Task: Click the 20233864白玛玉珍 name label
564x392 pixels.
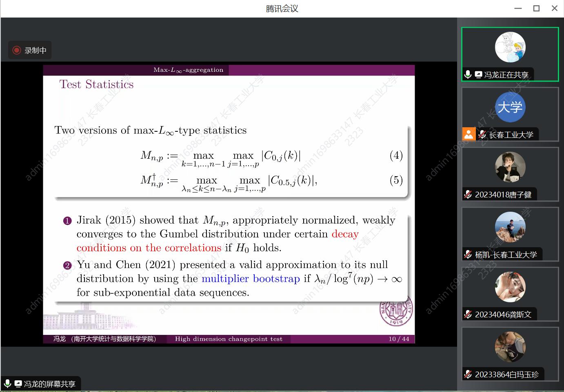Action: tap(506, 374)
